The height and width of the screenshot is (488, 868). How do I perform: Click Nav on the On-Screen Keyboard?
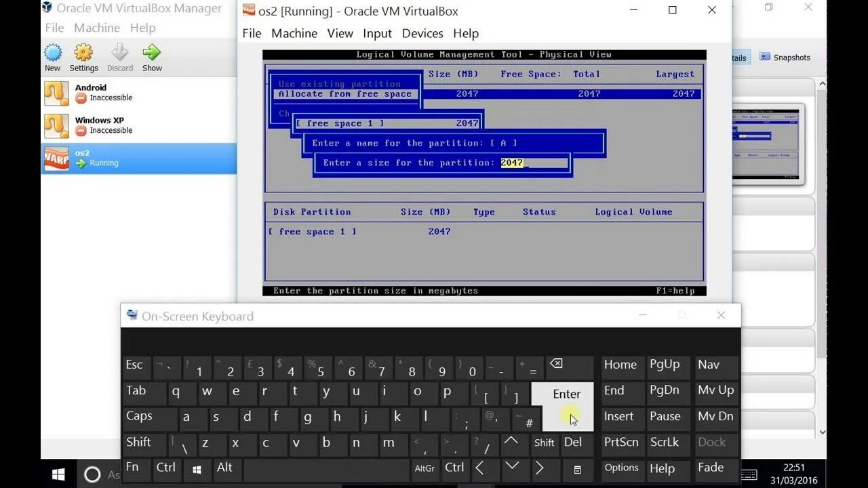(x=716, y=366)
